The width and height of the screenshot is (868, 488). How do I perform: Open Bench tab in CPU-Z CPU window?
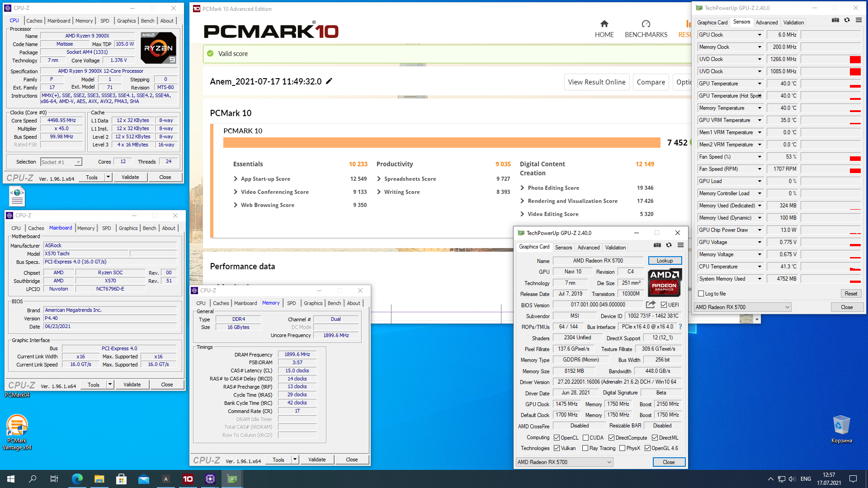click(147, 21)
